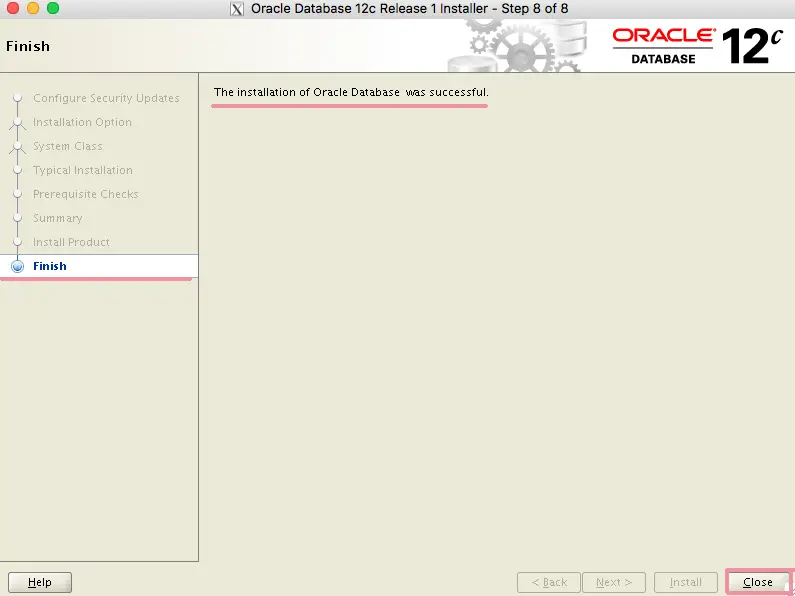Screen dimensions: 795x596
Task: Click the Finish page heading
Action: pyautogui.click(x=28, y=46)
